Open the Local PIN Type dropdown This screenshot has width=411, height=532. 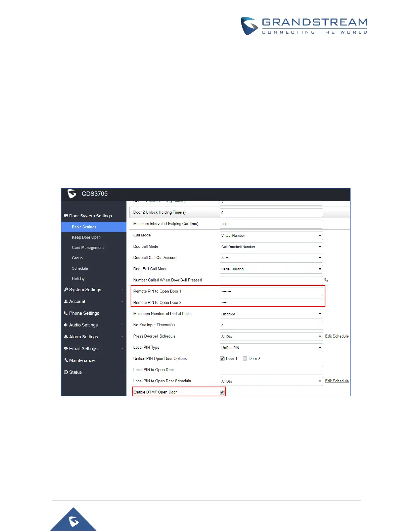(271, 348)
